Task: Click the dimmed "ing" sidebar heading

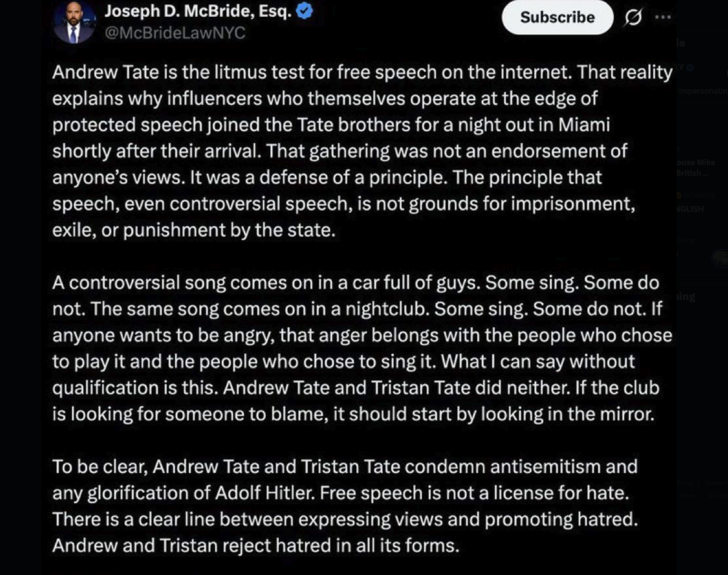Action: [x=686, y=297]
